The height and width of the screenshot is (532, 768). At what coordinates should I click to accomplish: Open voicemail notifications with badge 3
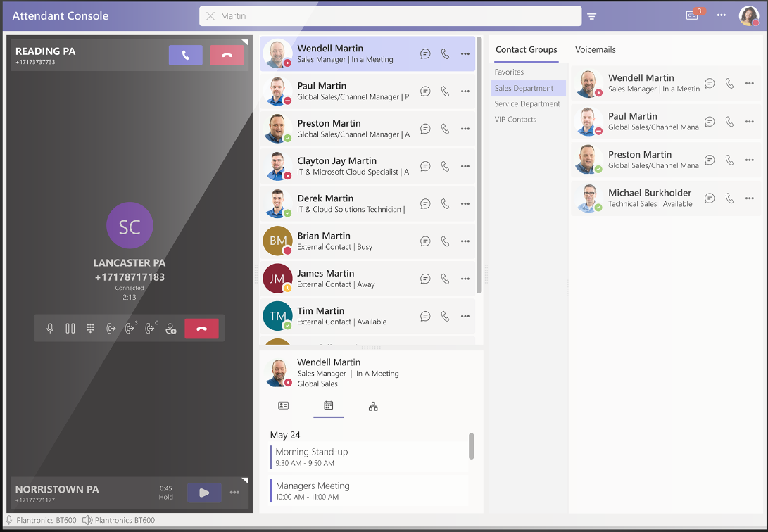tap(693, 15)
